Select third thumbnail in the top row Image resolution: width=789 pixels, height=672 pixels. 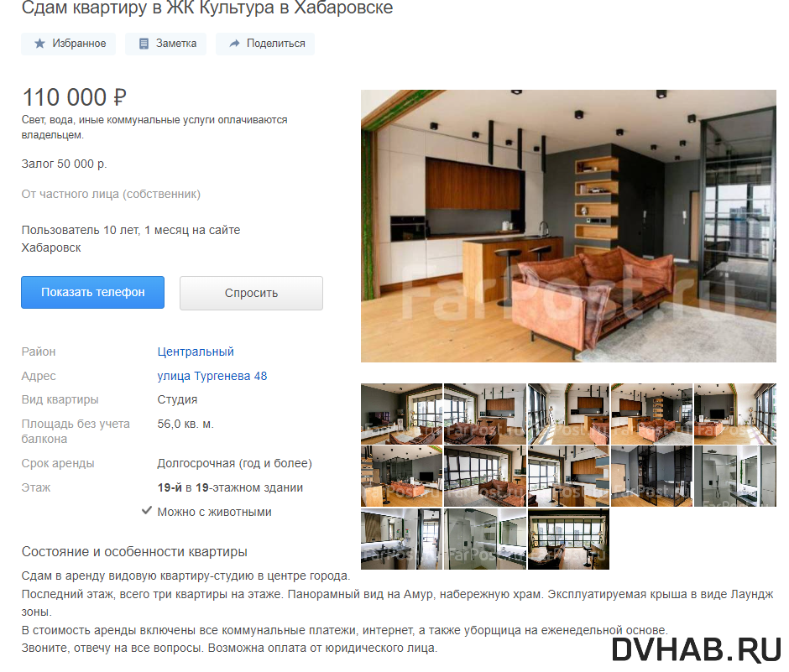[568, 414]
